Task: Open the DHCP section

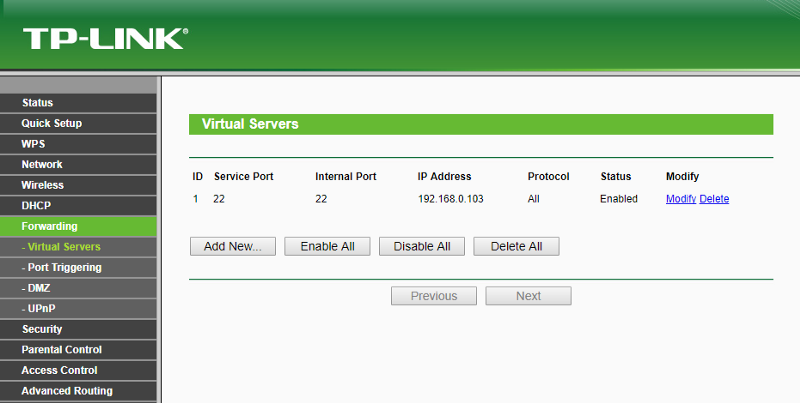Action: click(x=78, y=206)
